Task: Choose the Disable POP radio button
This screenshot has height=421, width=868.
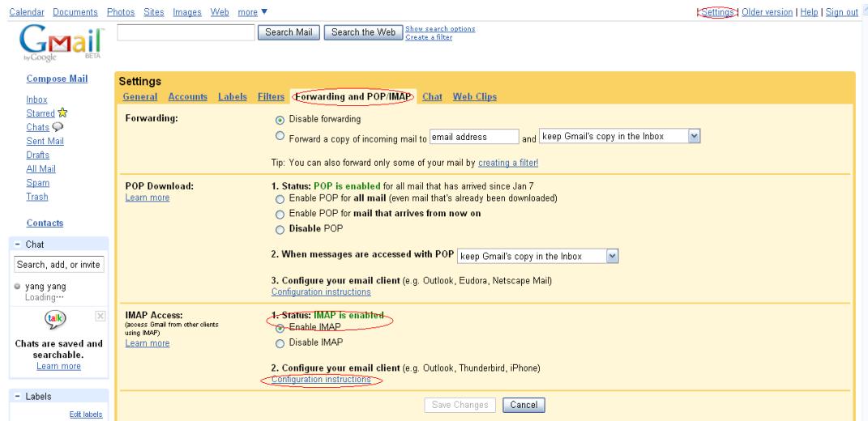Action: pyautogui.click(x=280, y=228)
